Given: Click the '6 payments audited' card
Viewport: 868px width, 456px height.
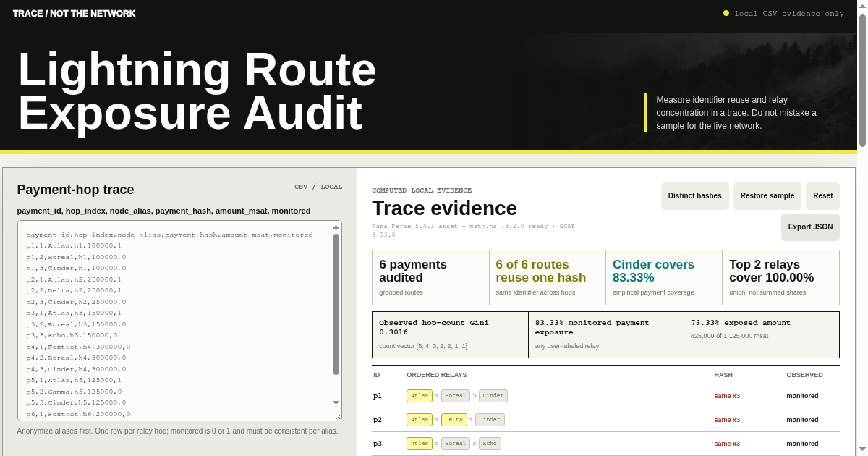Looking at the screenshot, I should [x=430, y=277].
